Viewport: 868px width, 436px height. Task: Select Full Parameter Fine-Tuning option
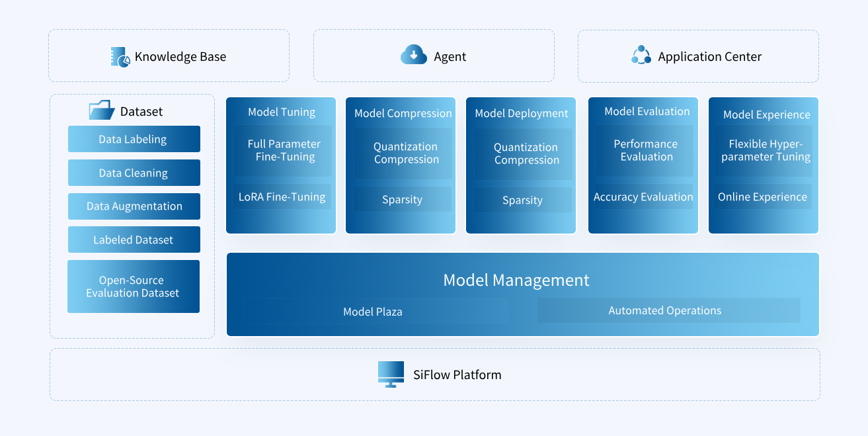[284, 151]
